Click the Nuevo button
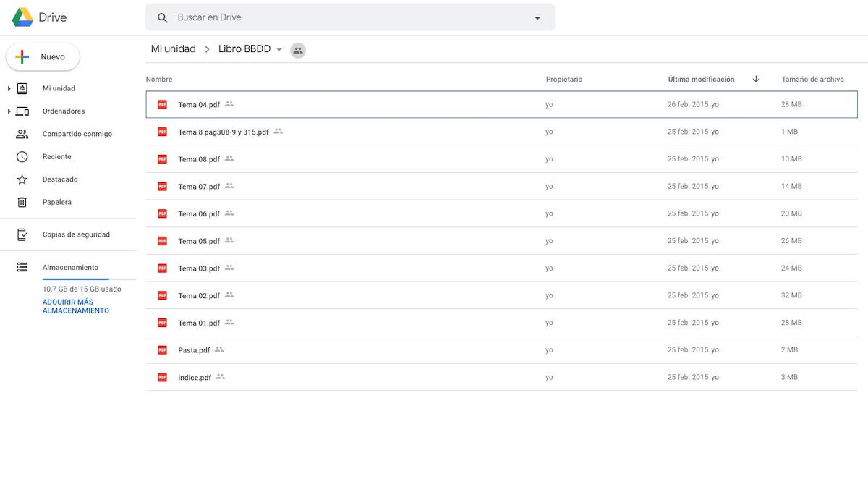The width and height of the screenshot is (868, 500). pos(43,57)
